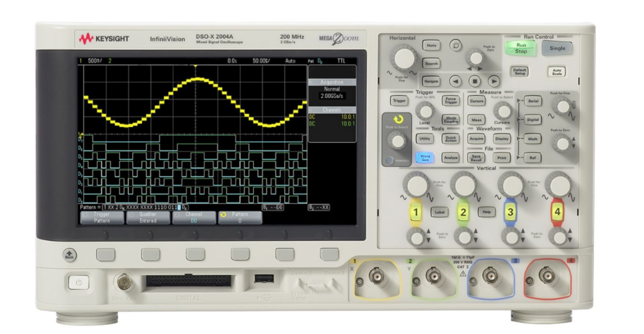Image resolution: width=644 pixels, height=334 pixels.
Task: Open the Trigger Pattern softkey menu
Action: click(x=102, y=218)
